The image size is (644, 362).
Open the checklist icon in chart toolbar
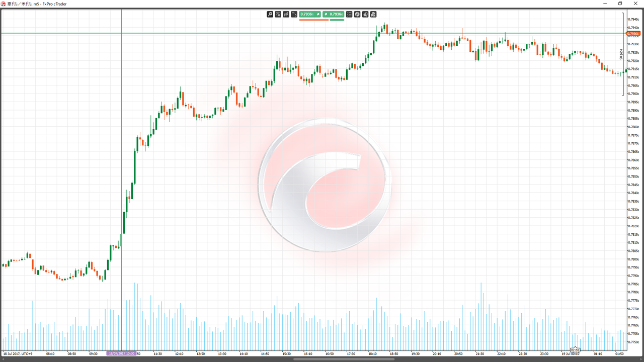click(349, 14)
